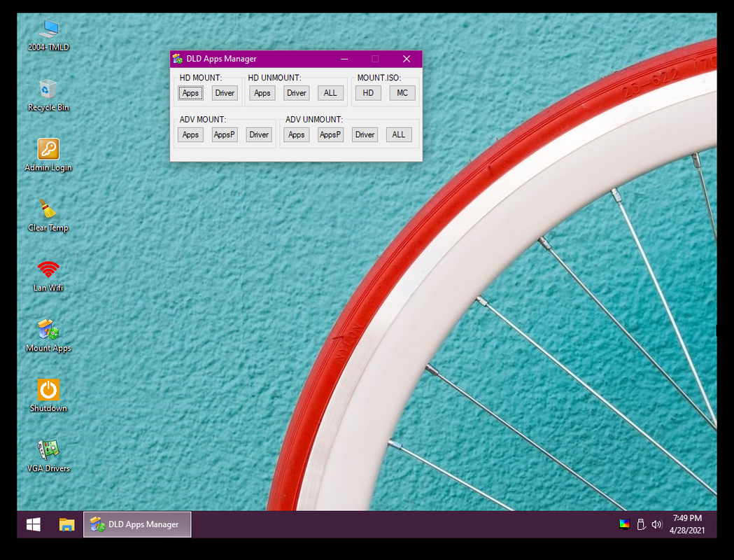Click the ADV UNMOUNT: group label
The height and width of the screenshot is (560, 734).
pos(314,120)
